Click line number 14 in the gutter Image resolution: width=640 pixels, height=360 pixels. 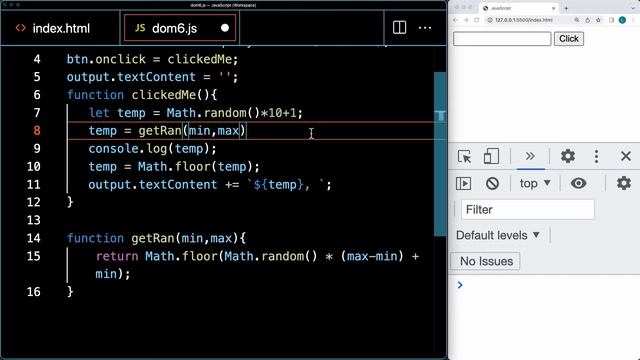click(33, 238)
